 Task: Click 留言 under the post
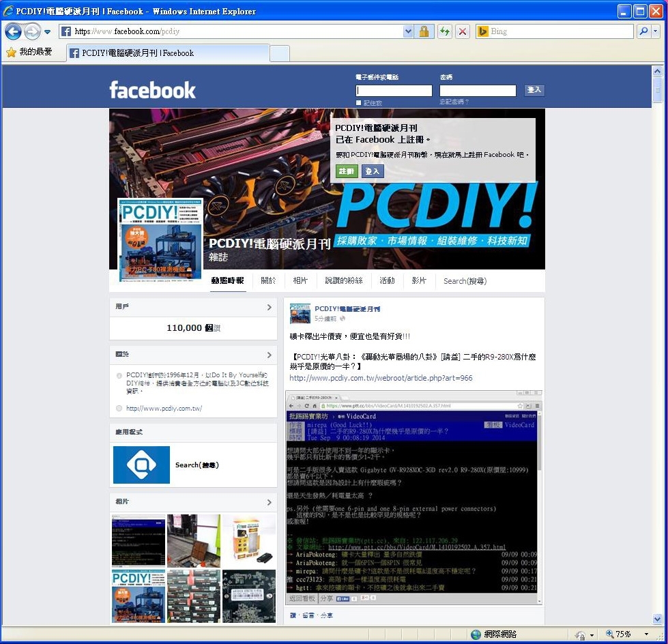tap(308, 615)
